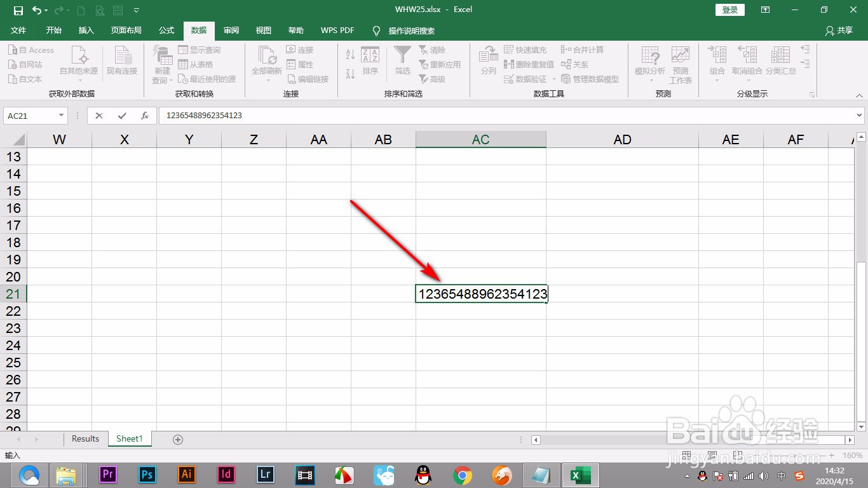Open Existing Connections (现有连接)
Viewport: 868px width, 488px height.
[122, 62]
